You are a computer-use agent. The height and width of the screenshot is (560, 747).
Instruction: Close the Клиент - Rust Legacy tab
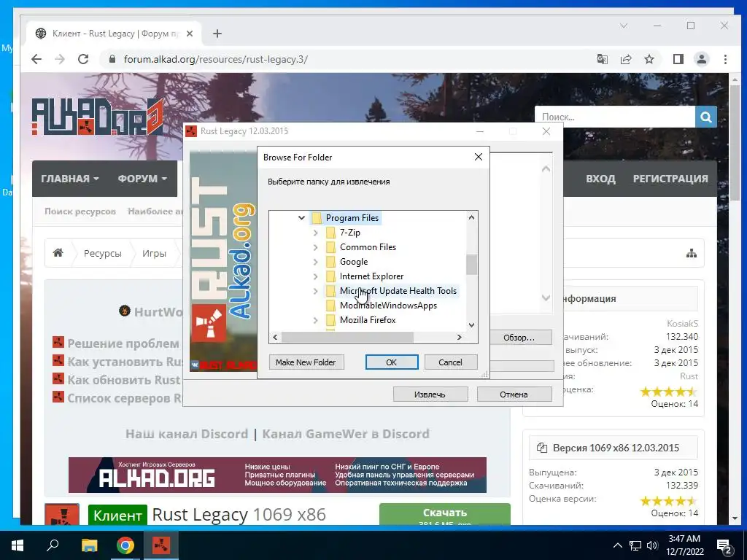190,34
